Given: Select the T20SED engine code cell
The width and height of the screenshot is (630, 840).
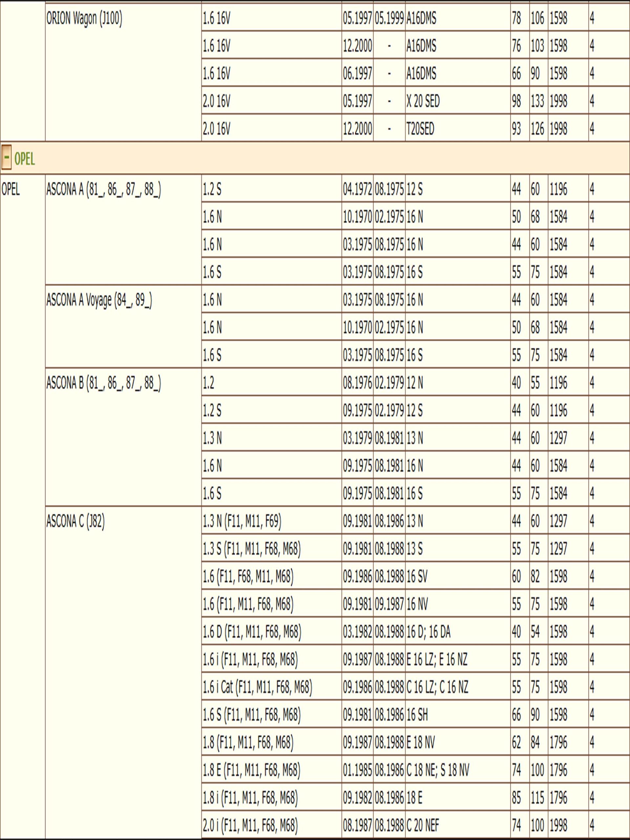Looking at the screenshot, I should tap(420, 129).
